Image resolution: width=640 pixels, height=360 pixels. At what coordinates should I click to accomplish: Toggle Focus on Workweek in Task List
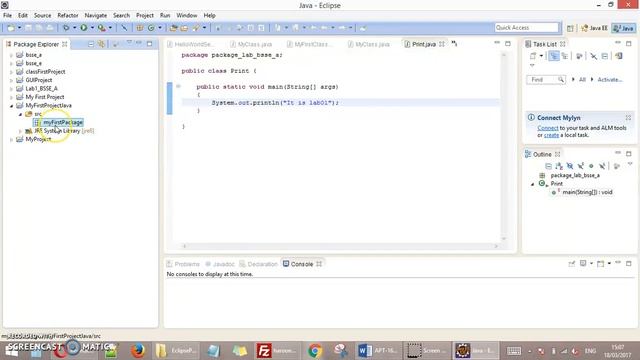tap(579, 56)
